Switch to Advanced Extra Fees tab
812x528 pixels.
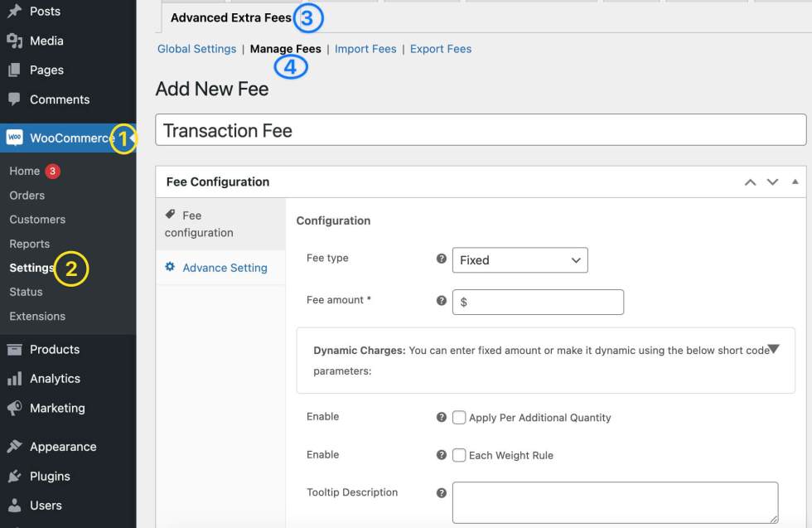(231, 17)
